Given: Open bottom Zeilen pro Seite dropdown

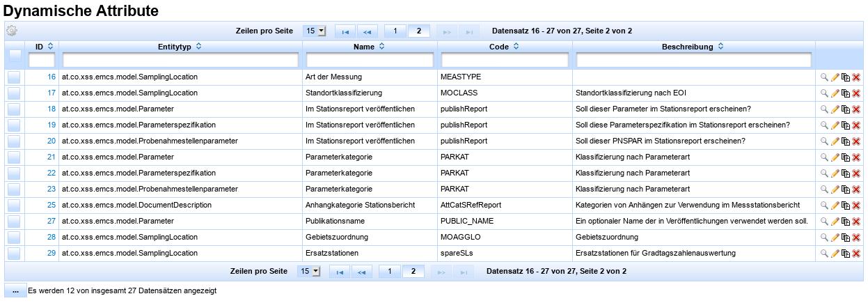Looking at the screenshot, I should 308,270.
